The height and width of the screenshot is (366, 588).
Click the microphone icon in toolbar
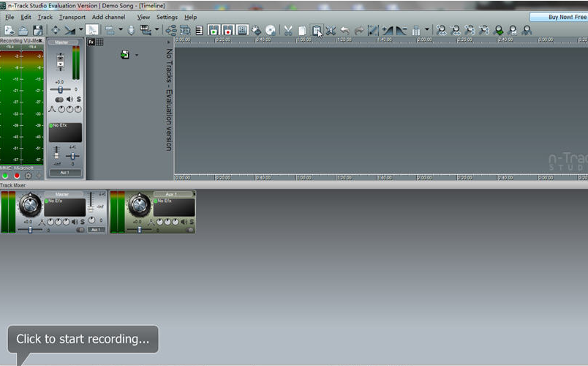[x=131, y=31]
